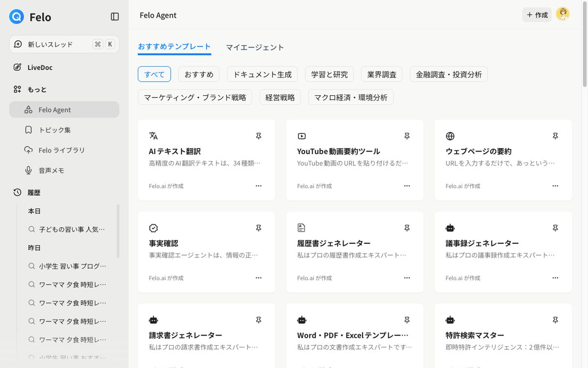Click video icon on YouTube動画要約ツール card
This screenshot has width=588, height=368.
pyautogui.click(x=302, y=136)
